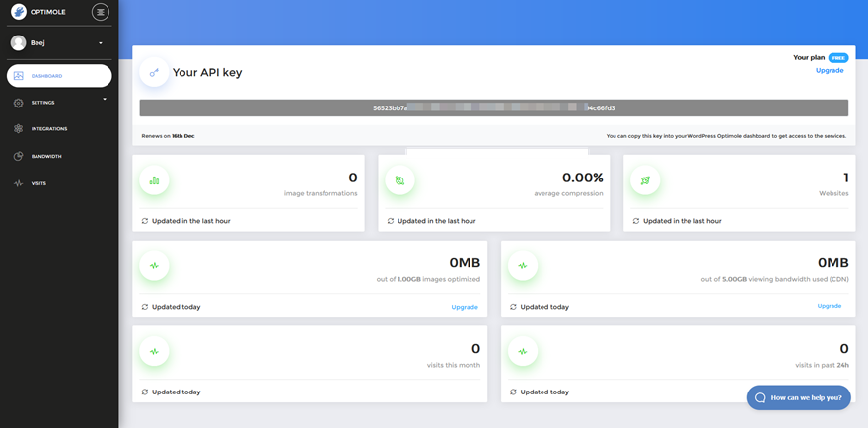Click refresh icon in viewing bandwidth card

click(513, 307)
